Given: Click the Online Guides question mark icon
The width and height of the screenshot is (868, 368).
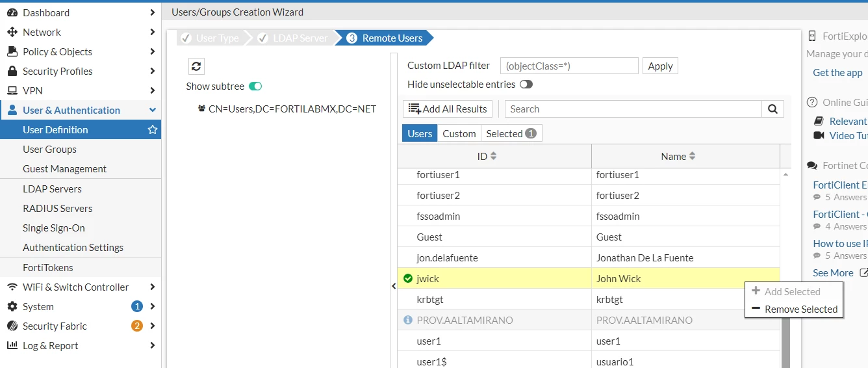Looking at the screenshot, I should click(x=812, y=102).
